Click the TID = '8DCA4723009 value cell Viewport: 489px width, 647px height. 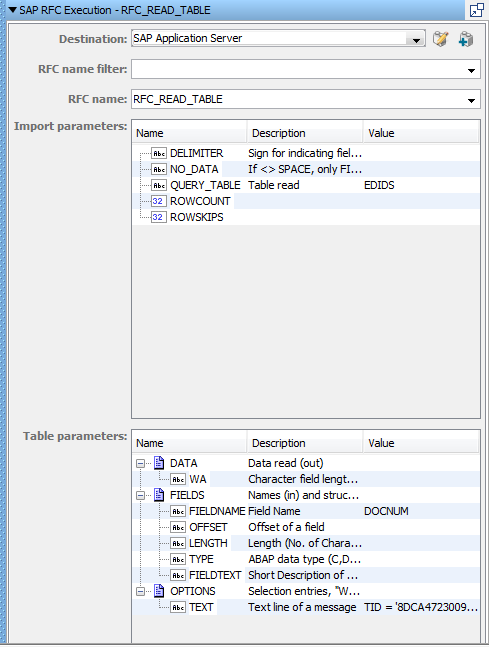(421, 607)
